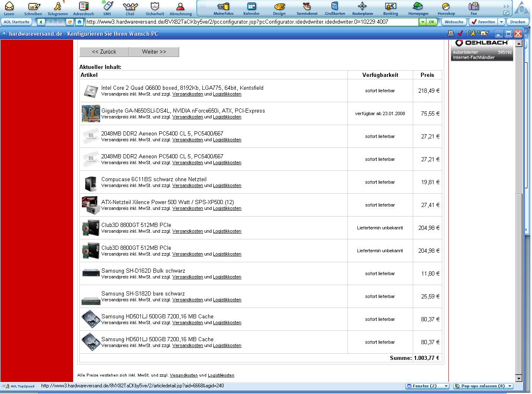
Task: Click page scrollbar up arrow
Action: [x=518, y=44]
